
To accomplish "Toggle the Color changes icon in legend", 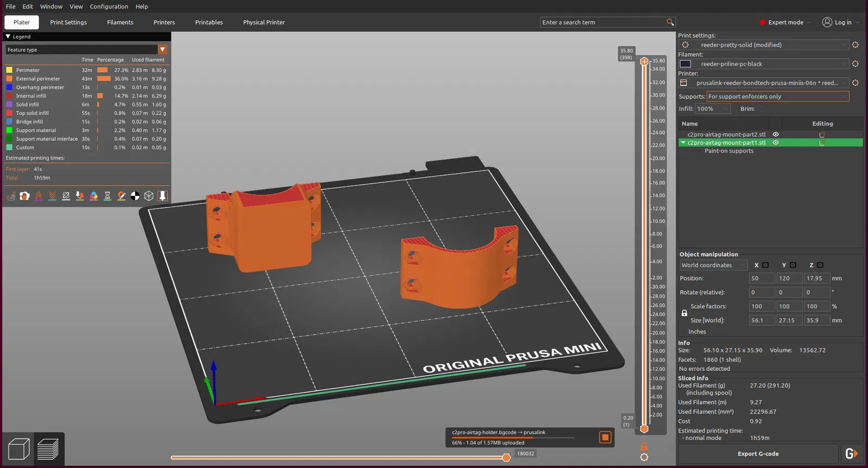I will click(94, 196).
